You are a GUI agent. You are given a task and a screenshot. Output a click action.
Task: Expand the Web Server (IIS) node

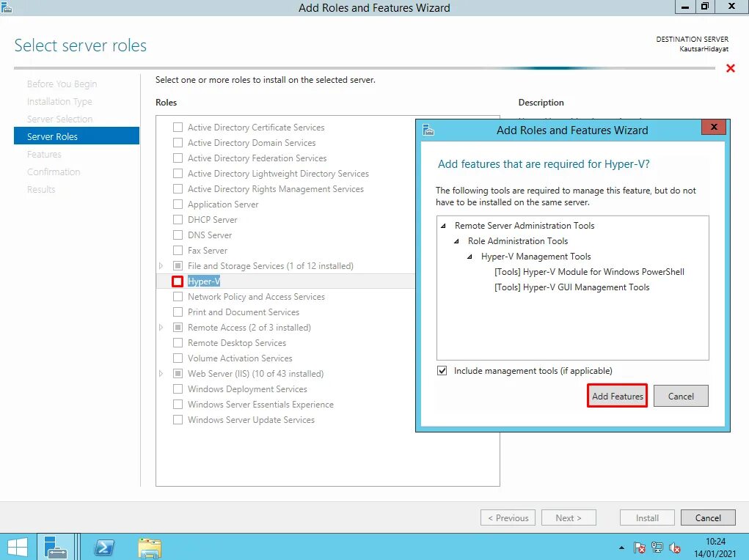pos(161,373)
